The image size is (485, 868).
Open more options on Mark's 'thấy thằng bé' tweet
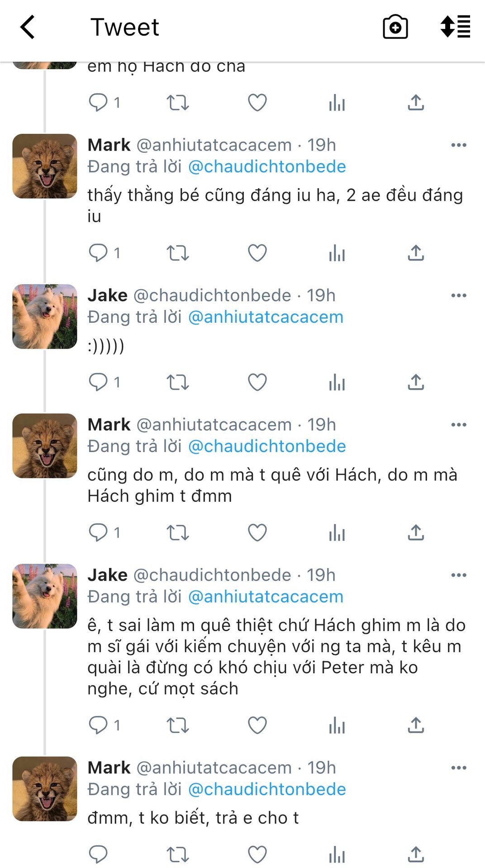click(458, 145)
